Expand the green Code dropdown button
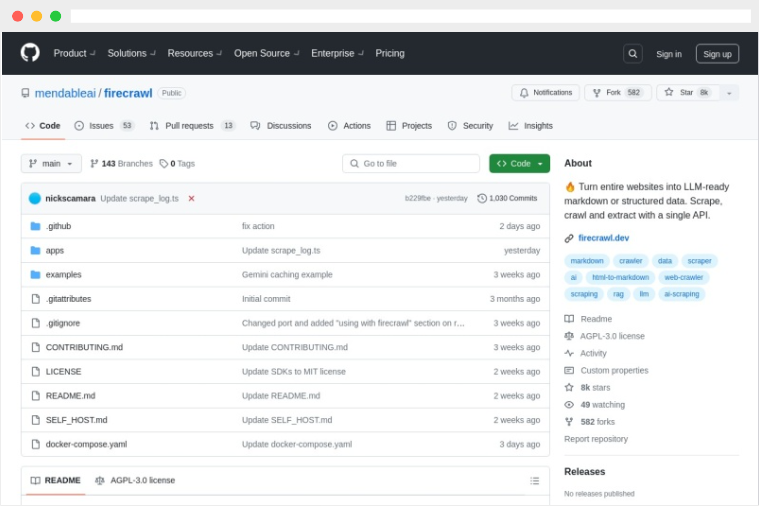The width and height of the screenshot is (759, 506). coord(519,163)
